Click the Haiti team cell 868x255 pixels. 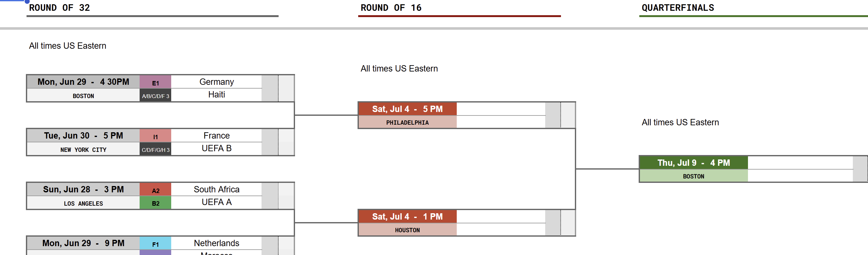point(216,95)
